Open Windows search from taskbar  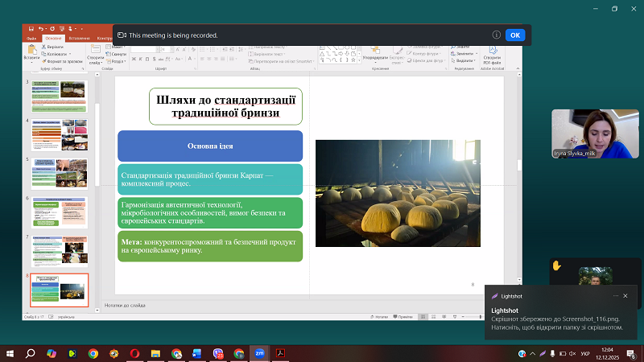click(x=30, y=353)
